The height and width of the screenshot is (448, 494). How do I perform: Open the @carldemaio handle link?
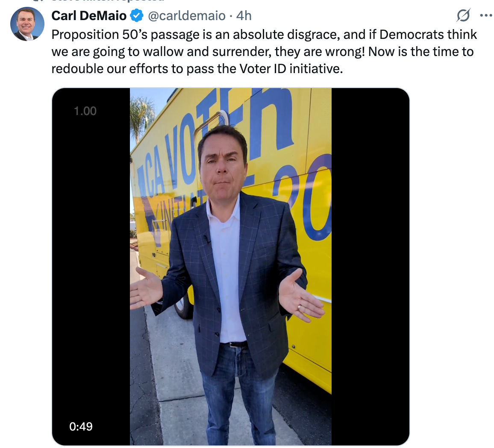[x=186, y=15]
